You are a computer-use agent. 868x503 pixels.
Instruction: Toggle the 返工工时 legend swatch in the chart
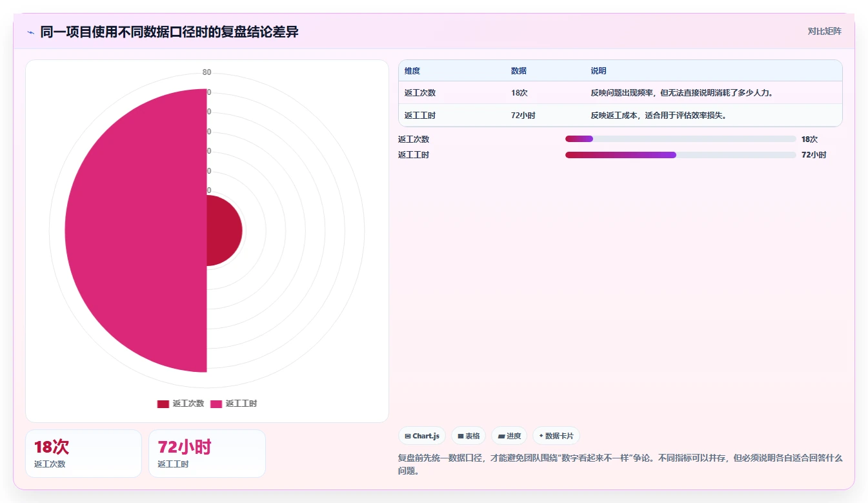click(x=216, y=404)
